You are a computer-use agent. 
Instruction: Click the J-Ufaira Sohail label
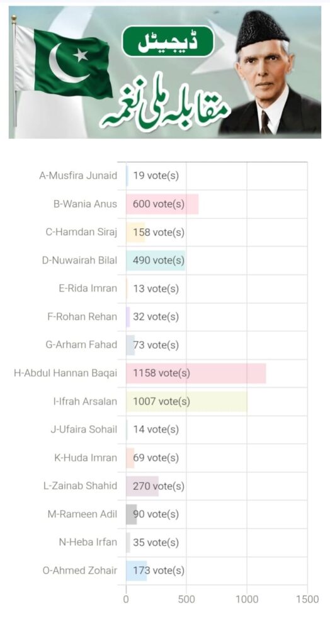click(x=84, y=430)
